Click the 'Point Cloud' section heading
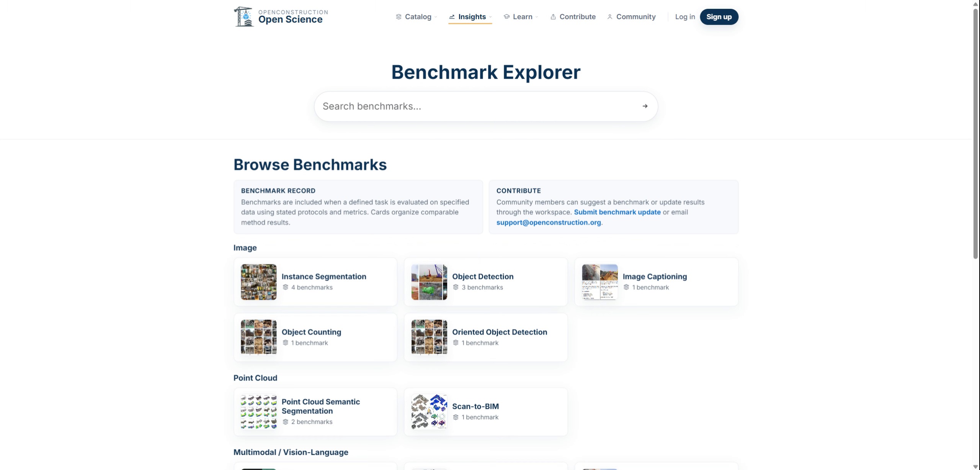 click(x=255, y=378)
